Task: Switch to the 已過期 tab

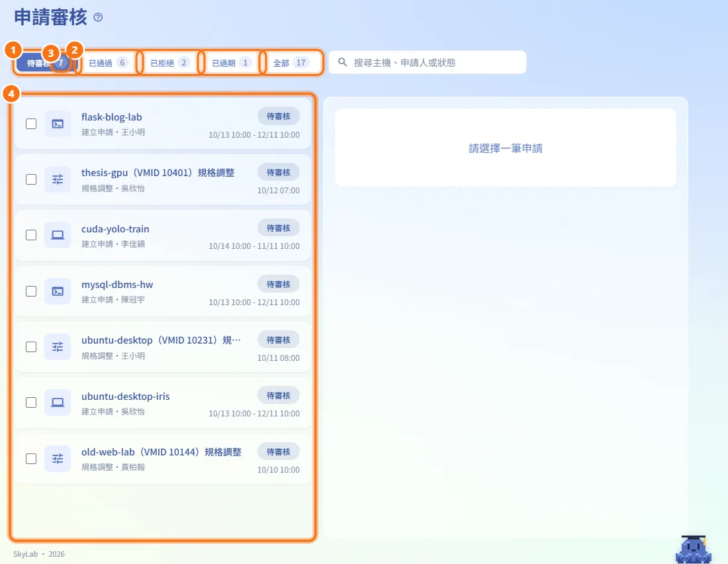Action: (232, 63)
